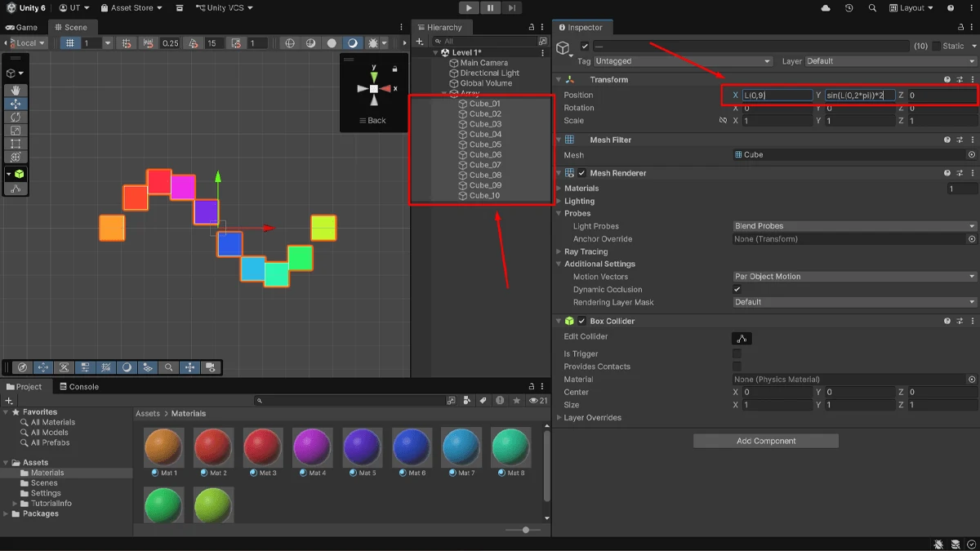The width and height of the screenshot is (980, 551).
Task: Click the Play button
Action: pos(469,8)
